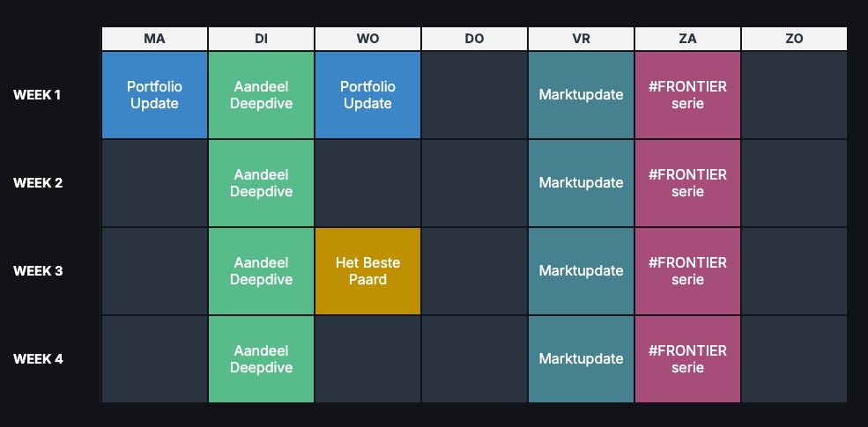Select week 4 #FRONTIER serie block

[x=687, y=359]
